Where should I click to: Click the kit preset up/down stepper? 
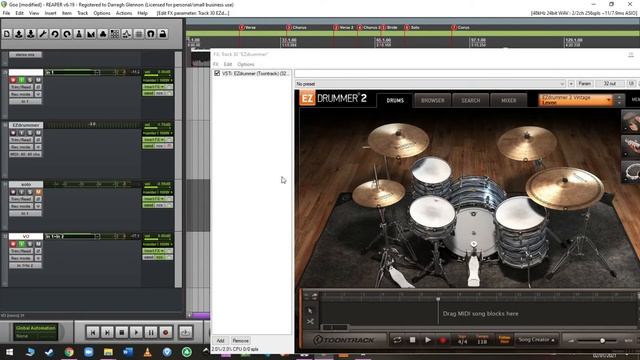(619, 100)
